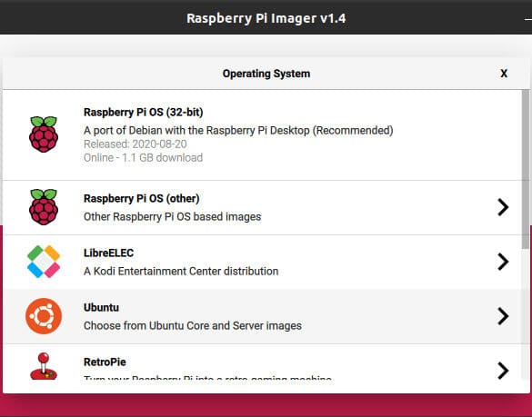The width and height of the screenshot is (532, 417).
Task: Click the Raspberry Pi OS (32-bit) raspberry logo
Action: tap(44, 134)
